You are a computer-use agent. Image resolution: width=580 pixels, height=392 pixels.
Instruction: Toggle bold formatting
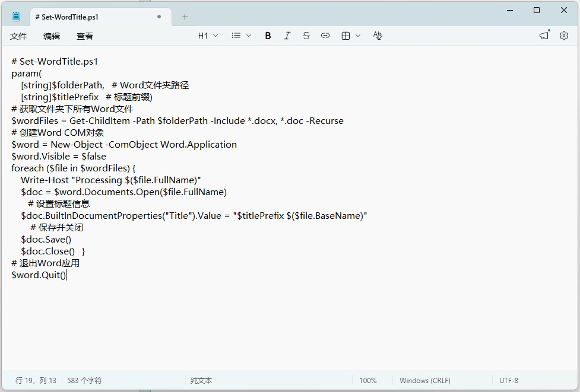268,36
